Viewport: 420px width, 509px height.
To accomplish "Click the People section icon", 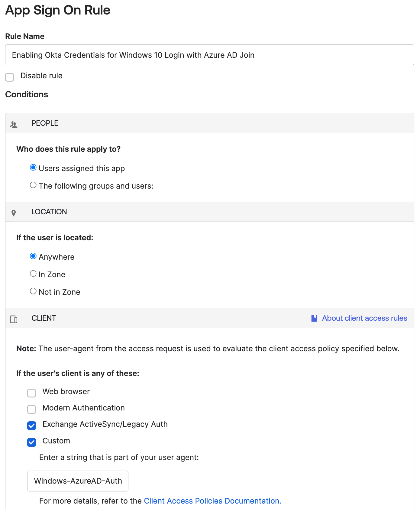I will (x=14, y=124).
